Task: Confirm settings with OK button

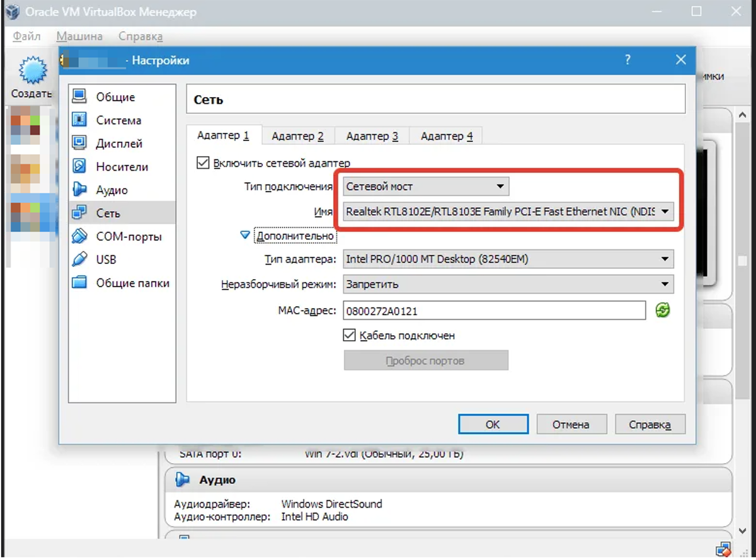Action: (493, 425)
